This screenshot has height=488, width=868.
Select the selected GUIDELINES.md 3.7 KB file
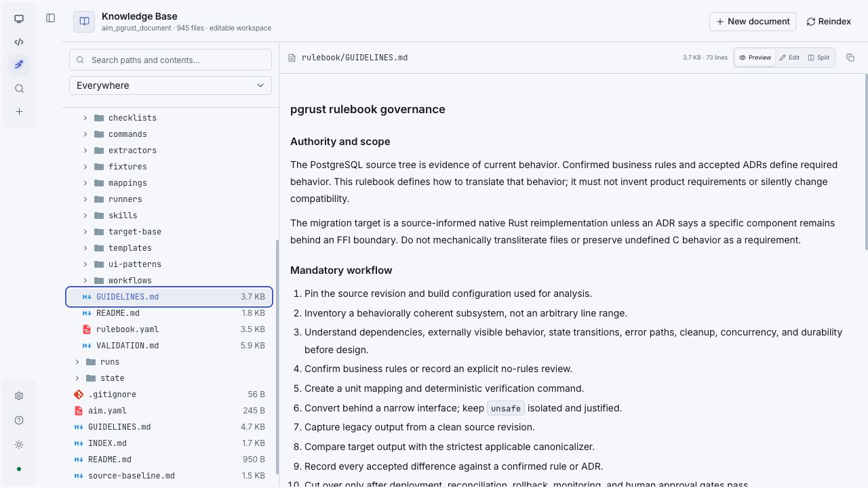(x=170, y=297)
